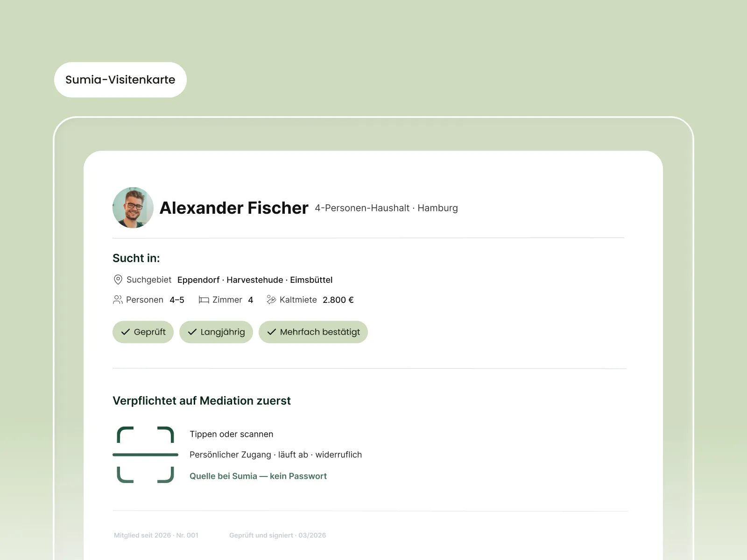Click the Geprüft badge
This screenshot has width=747, height=560.
tap(143, 332)
